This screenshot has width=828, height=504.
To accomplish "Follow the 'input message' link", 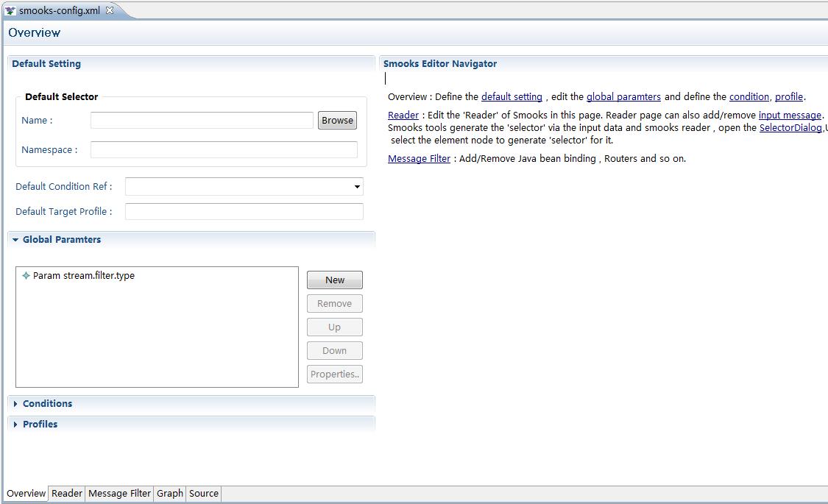I will pyautogui.click(x=790, y=115).
